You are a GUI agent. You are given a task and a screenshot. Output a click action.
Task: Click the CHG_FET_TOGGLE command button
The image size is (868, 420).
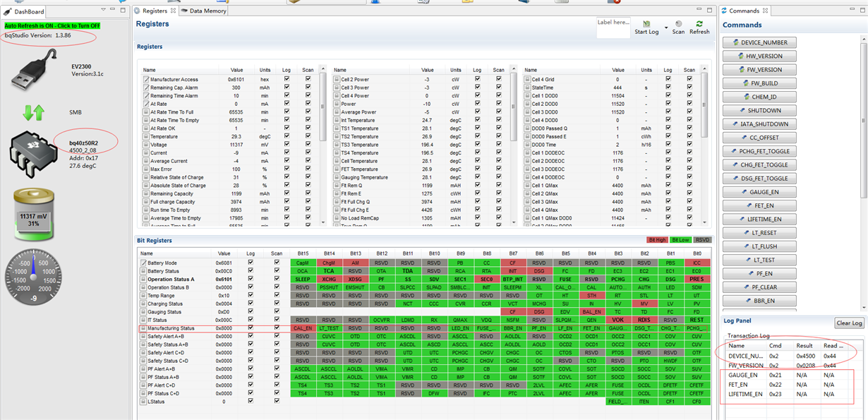[x=759, y=164]
